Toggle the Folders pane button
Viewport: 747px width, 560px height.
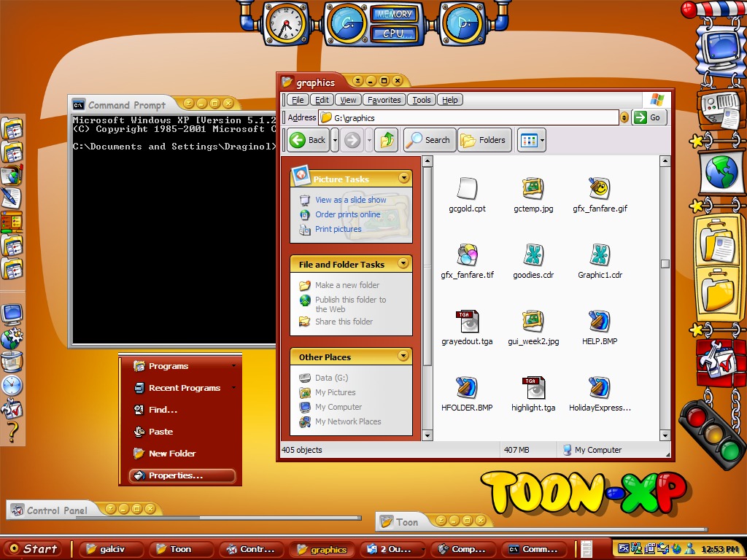pyautogui.click(x=484, y=140)
